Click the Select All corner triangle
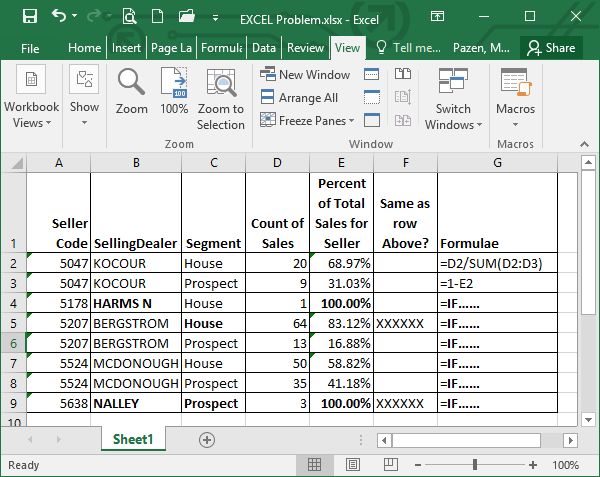 [x=17, y=163]
